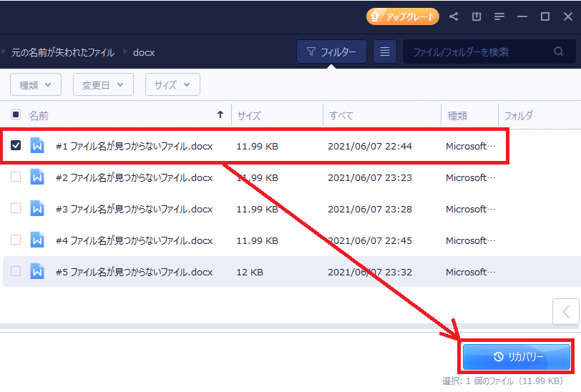Go to 元の名前が失われたファイル breadcrumb
Viewport: 581px width, 392px height.
tap(63, 53)
